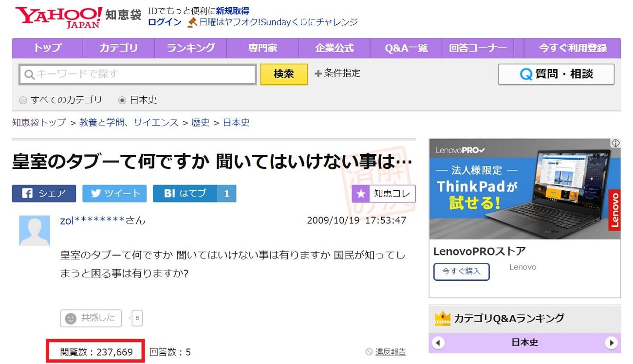Open the ad info icon on Lenovo banner
This screenshot has height=364, width=633.
pyautogui.click(x=615, y=143)
